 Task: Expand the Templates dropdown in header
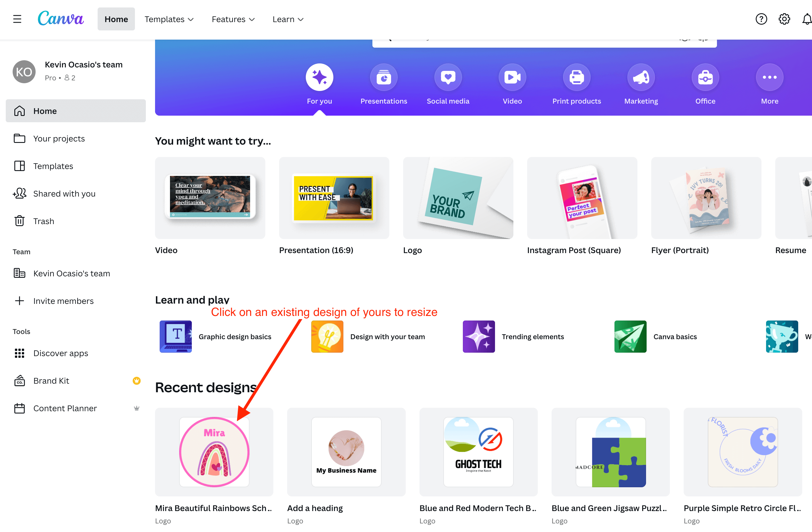169,19
